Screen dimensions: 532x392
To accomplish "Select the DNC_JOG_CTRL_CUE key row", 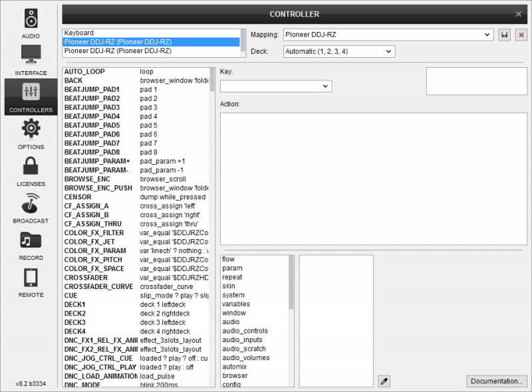I will [x=136, y=358].
